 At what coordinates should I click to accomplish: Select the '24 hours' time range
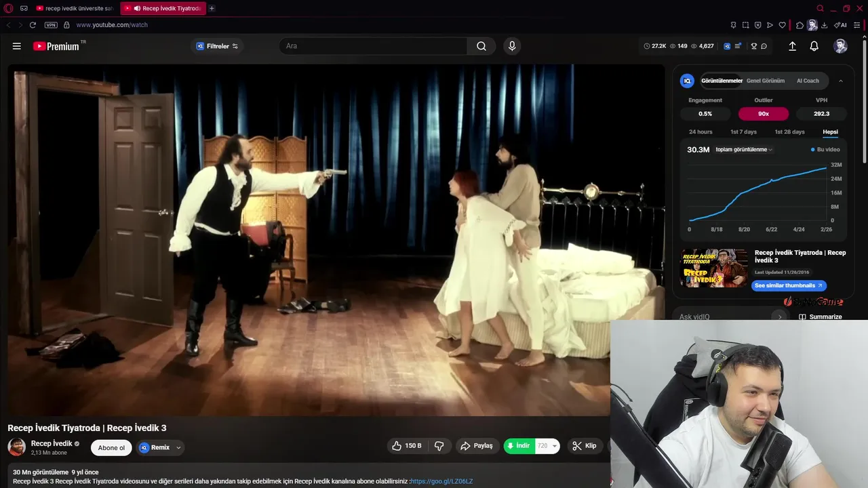click(x=701, y=131)
